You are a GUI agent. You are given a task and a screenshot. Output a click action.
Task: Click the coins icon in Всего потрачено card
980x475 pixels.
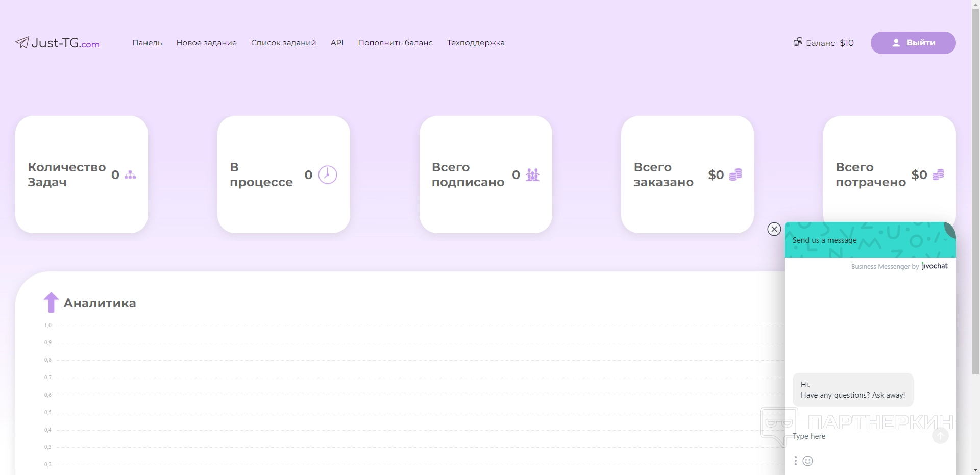[x=938, y=174]
